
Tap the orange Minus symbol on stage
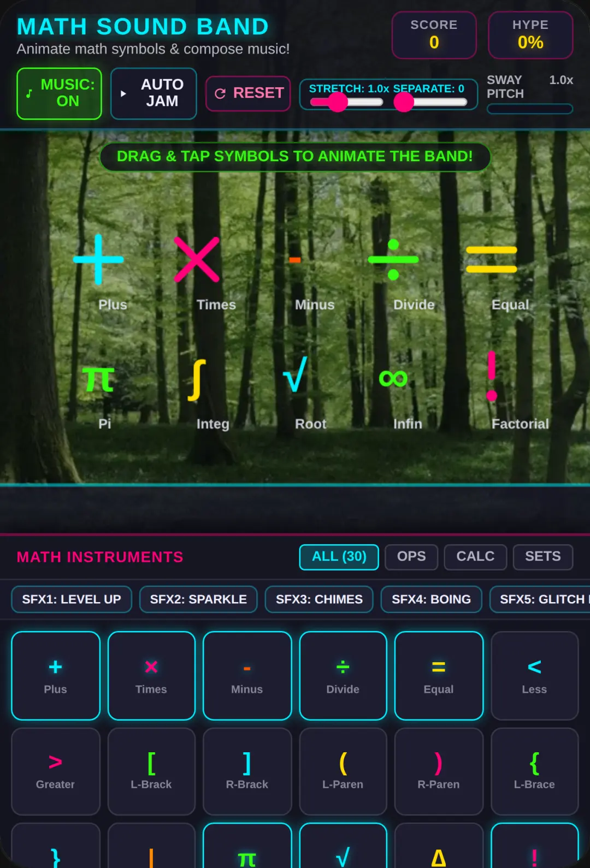tap(295, 260)
